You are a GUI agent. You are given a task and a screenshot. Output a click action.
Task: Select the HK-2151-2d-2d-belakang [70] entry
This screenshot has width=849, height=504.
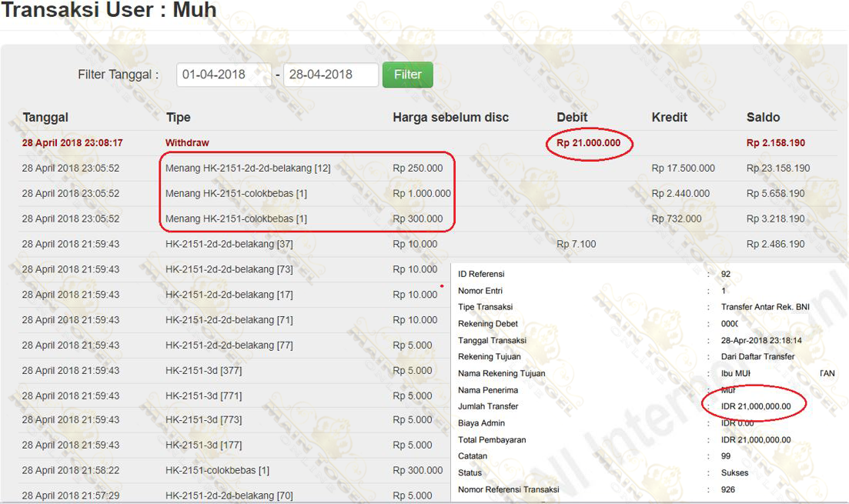[229, 496]
